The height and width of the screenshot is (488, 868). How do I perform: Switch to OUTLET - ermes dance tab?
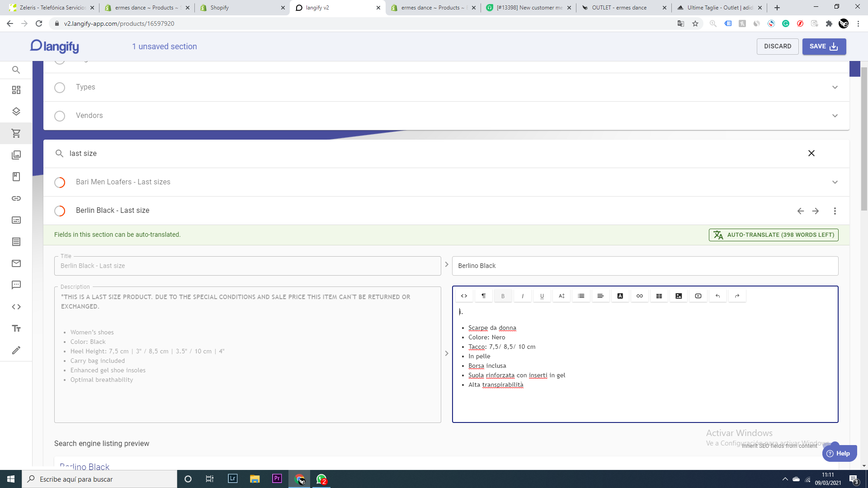624,8
